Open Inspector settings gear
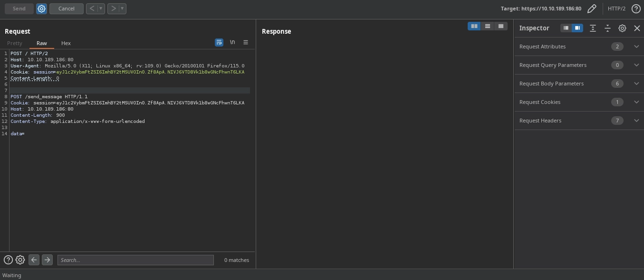This screenshot has height=280, width=644. coord(622,28)
